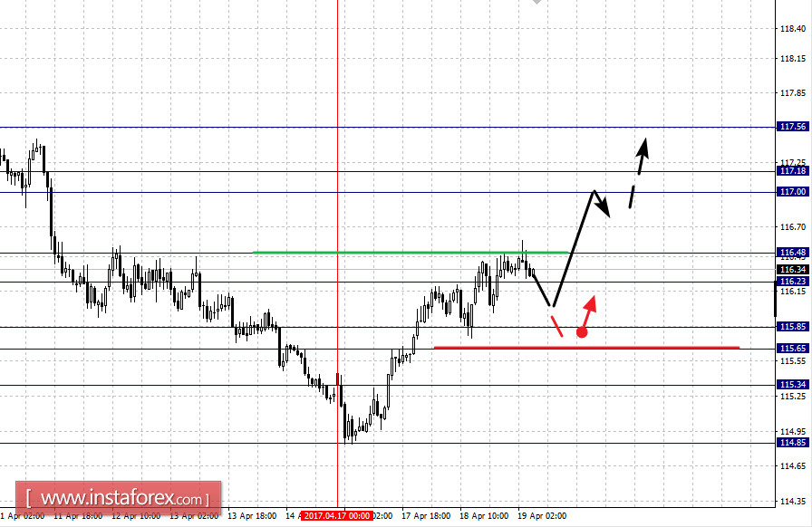Image resolution: width=812 pixels, height=527 pixels.
Task: Select the 116.23 price level label
Action: 793,282
